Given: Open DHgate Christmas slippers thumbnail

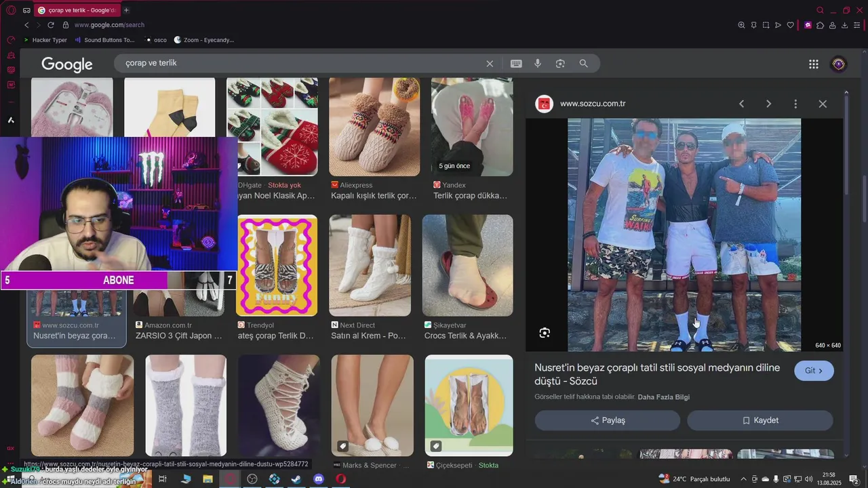Looking at the screenshot, I should 272,127.
